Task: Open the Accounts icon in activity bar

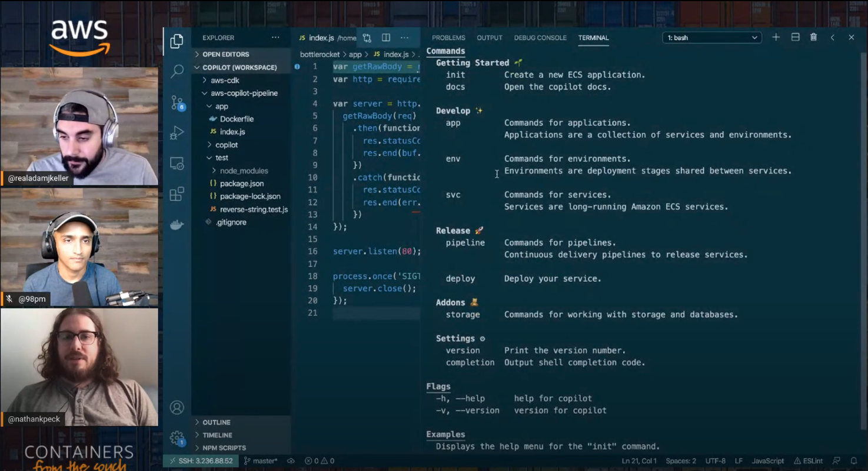Action: pyautogui.click(x=177, y=407)
